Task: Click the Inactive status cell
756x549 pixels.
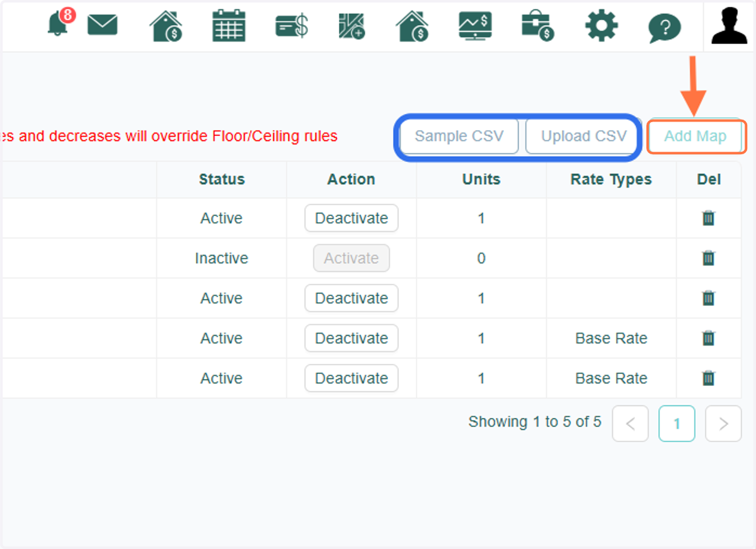Action: (222, 258)
